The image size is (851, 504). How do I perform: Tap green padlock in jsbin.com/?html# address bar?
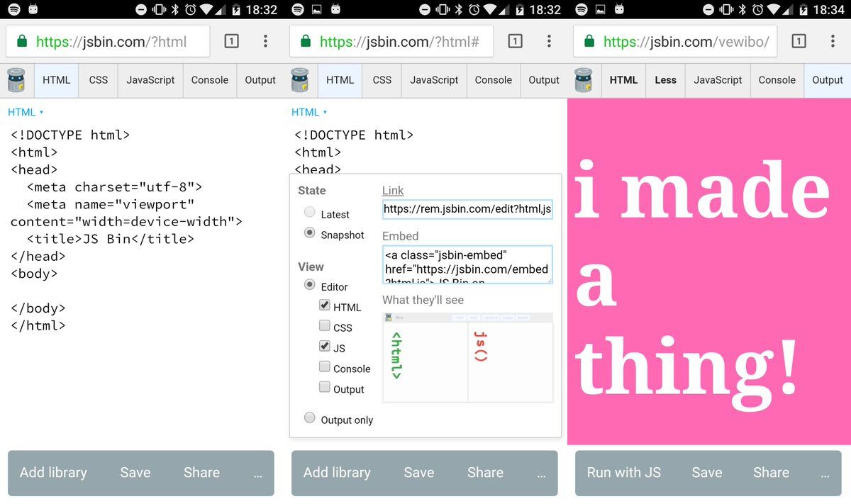306,42
